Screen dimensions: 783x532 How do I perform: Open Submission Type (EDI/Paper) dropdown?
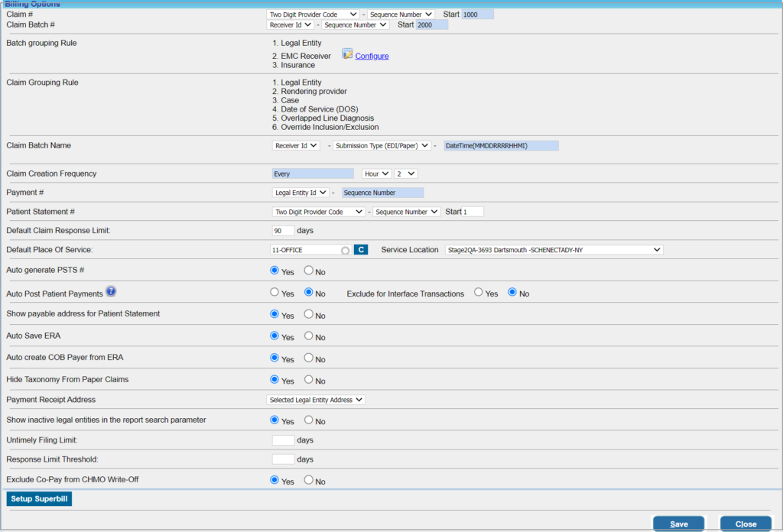pos(382,146)
